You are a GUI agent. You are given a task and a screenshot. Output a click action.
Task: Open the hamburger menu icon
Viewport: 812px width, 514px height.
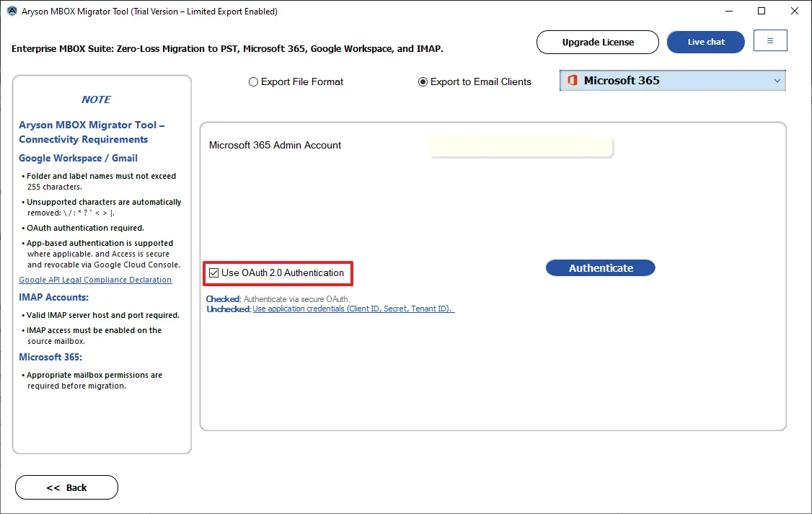click(770, 41)
